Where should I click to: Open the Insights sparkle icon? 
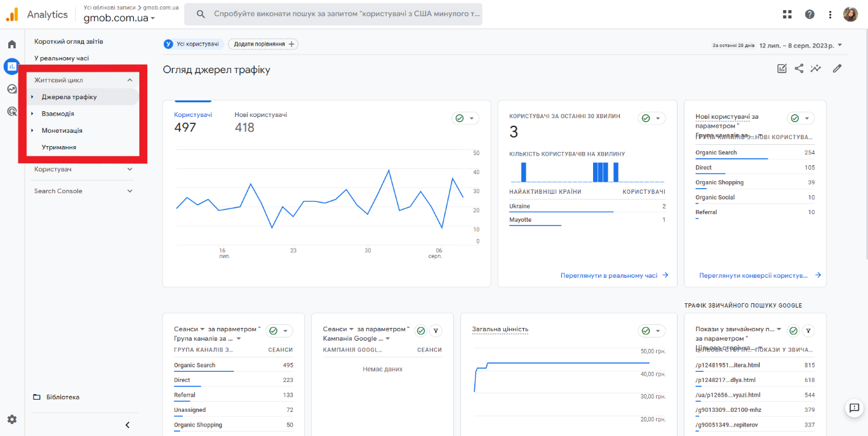[x=816, y=68]
